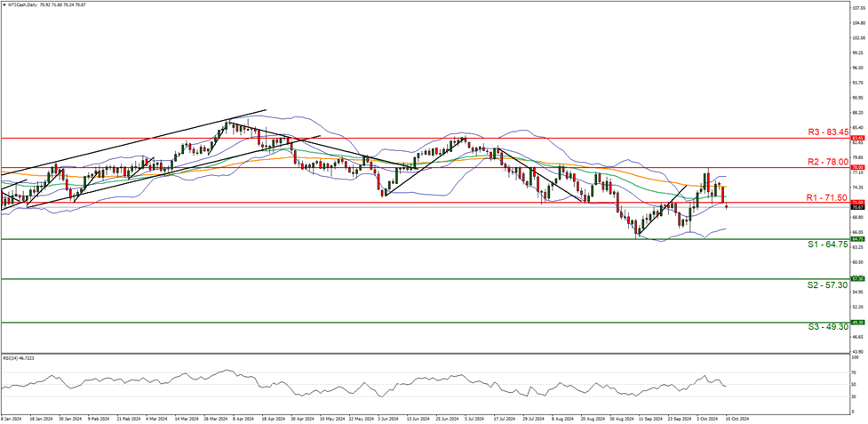868x424 pixels.
Task: Click the 99.25 price scale value
Action: (x=856, y=53)
